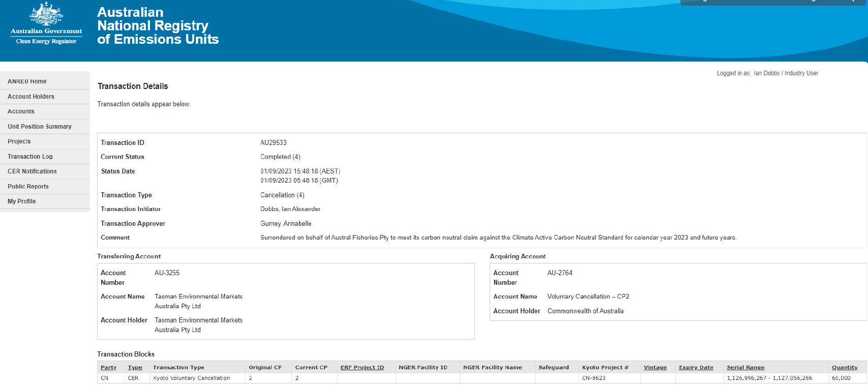The width and height of the screenshot is (868, 385).
Task: Sort table by ERF Project ID
Action: (362, 367)
